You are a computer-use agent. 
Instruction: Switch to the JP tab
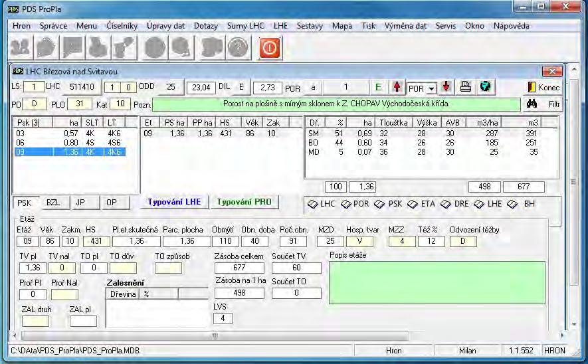85,203
